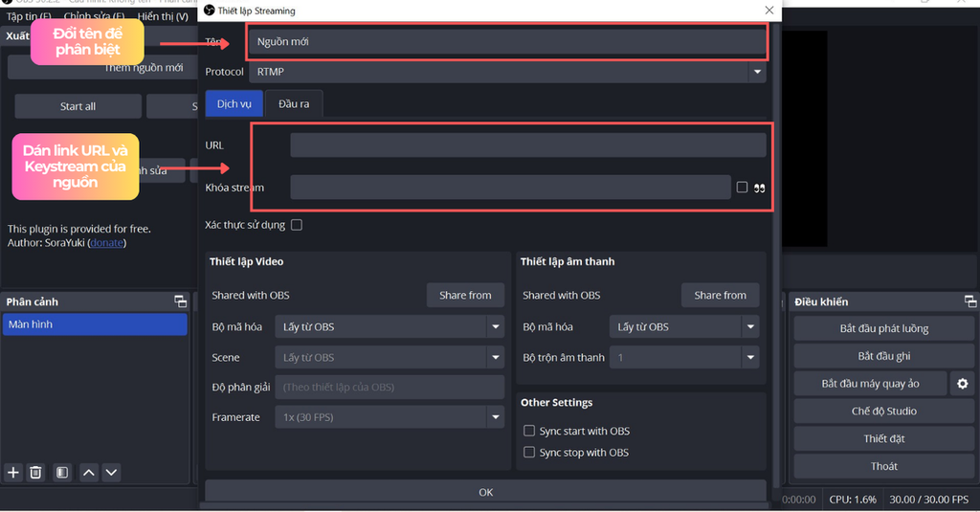Select the Màn hình scene

pyautogui.click(x=95, y=324)
